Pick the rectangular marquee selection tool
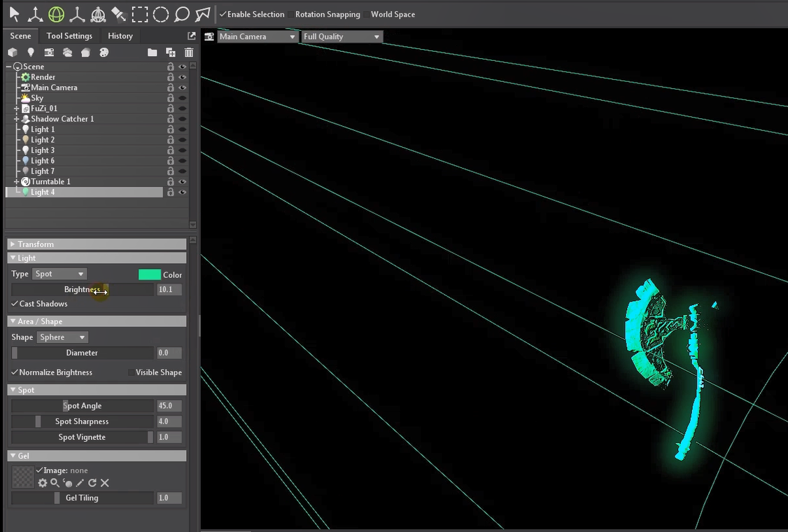This screenshot has width=788, height=532. 140,14
